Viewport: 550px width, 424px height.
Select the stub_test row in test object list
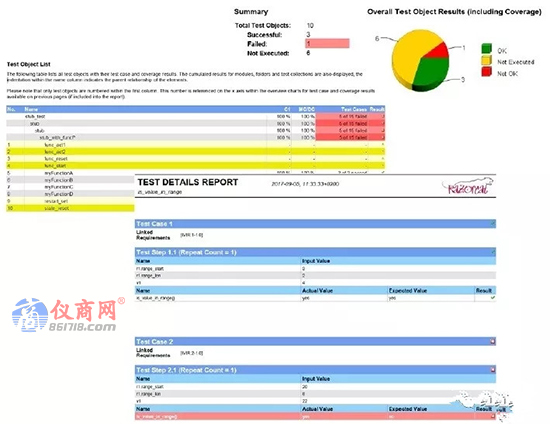(x=195, y=116)
